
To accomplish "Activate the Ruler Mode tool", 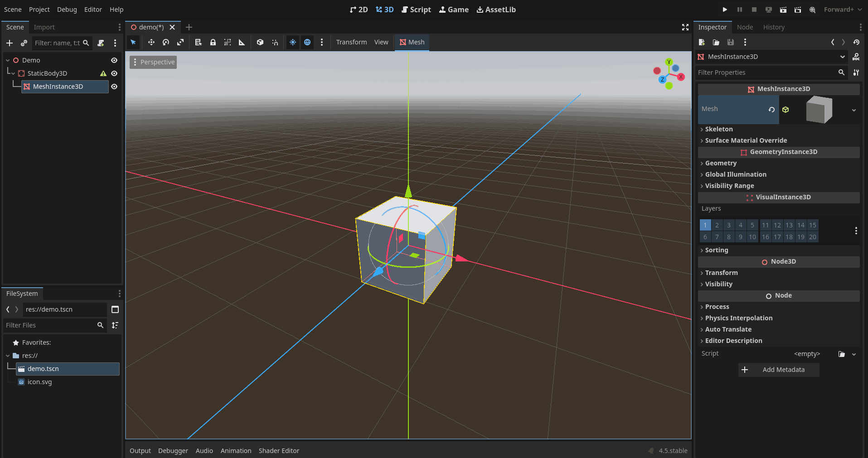I will tap(242, 42).
